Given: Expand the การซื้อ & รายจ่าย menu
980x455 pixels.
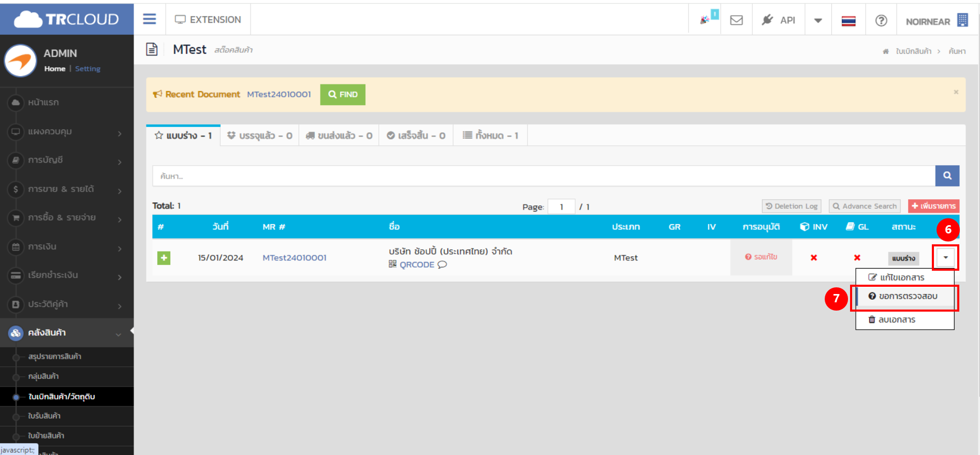Looking at the screenshot, I should click(x=67, y=217).
